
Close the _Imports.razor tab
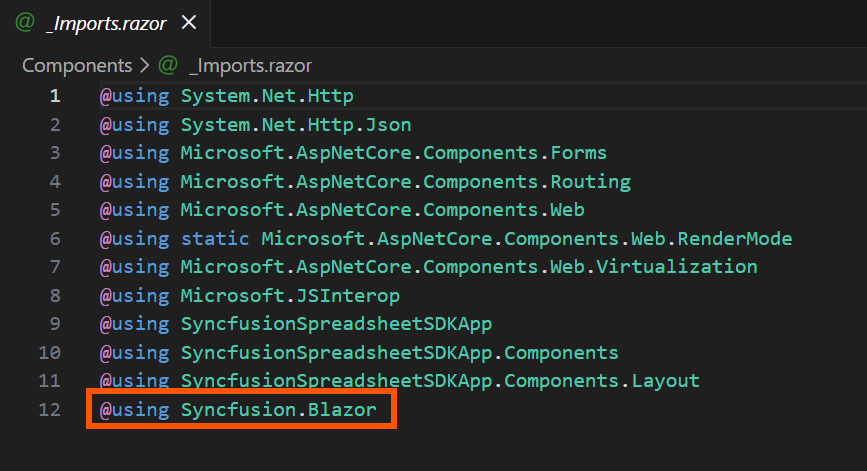189,23
